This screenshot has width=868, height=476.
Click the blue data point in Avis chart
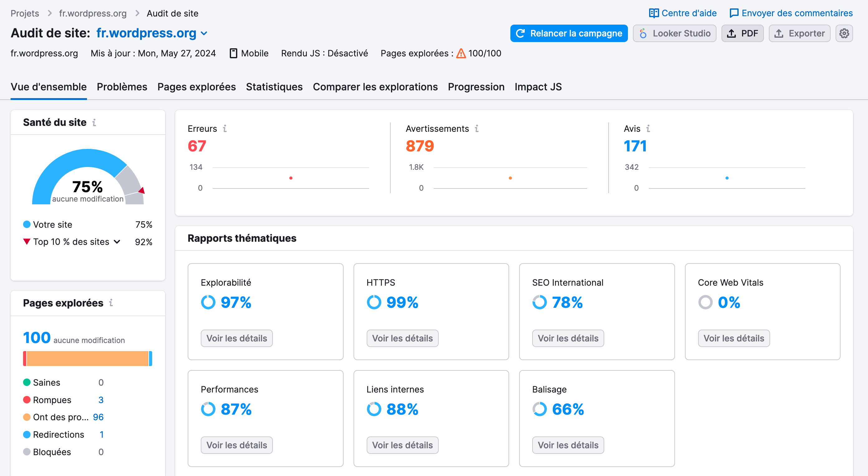point(727,178)
